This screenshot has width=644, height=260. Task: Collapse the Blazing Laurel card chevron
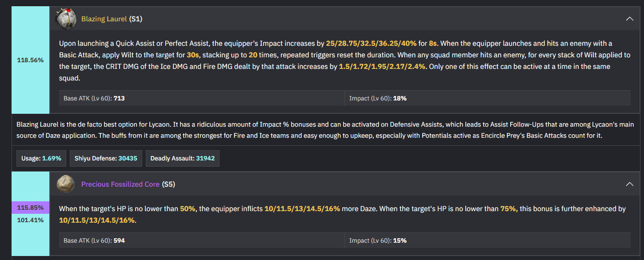629,19
